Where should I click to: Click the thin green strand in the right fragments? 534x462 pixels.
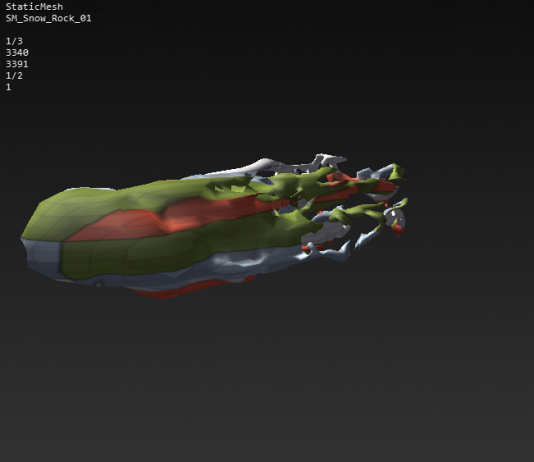coord(361,213)
